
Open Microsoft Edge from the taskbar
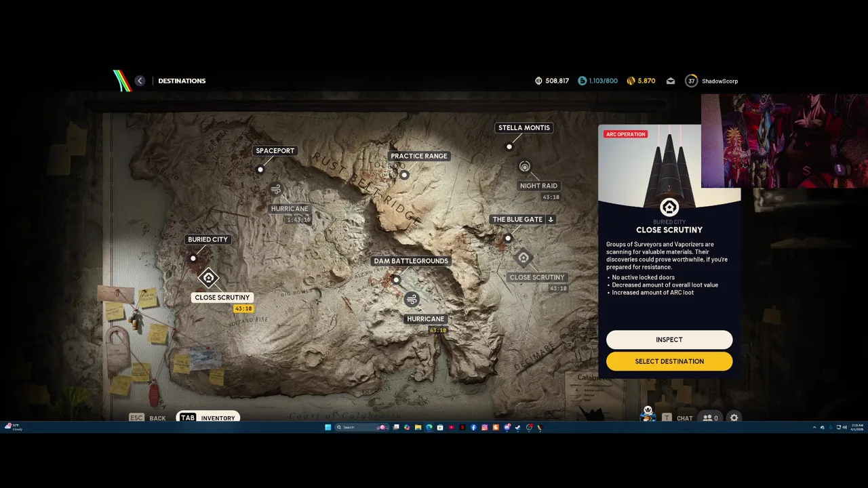click(429, 427)
